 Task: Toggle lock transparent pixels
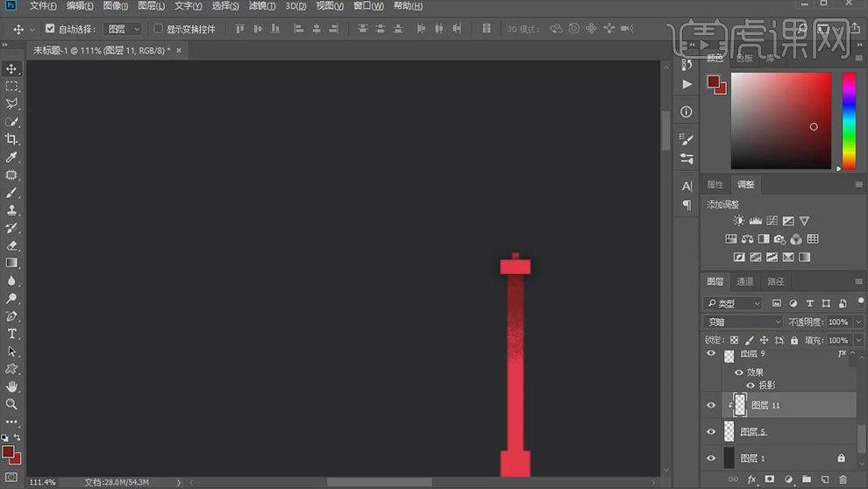point(734,340)
